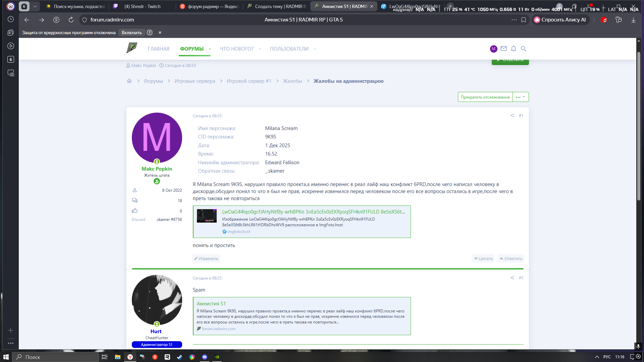644x362 pixels.
Task: Expand the ФОРУМЫ menu dropdown arrow
Action: 210,49
